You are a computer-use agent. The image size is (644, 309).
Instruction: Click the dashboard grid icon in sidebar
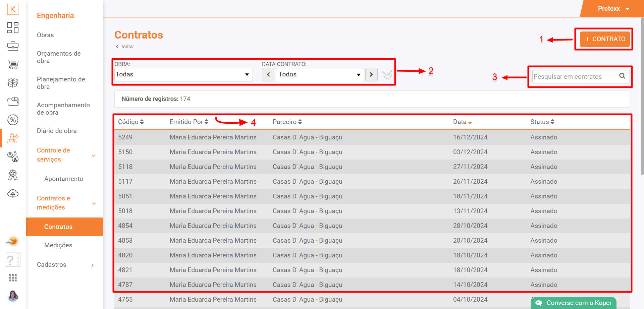13,28
